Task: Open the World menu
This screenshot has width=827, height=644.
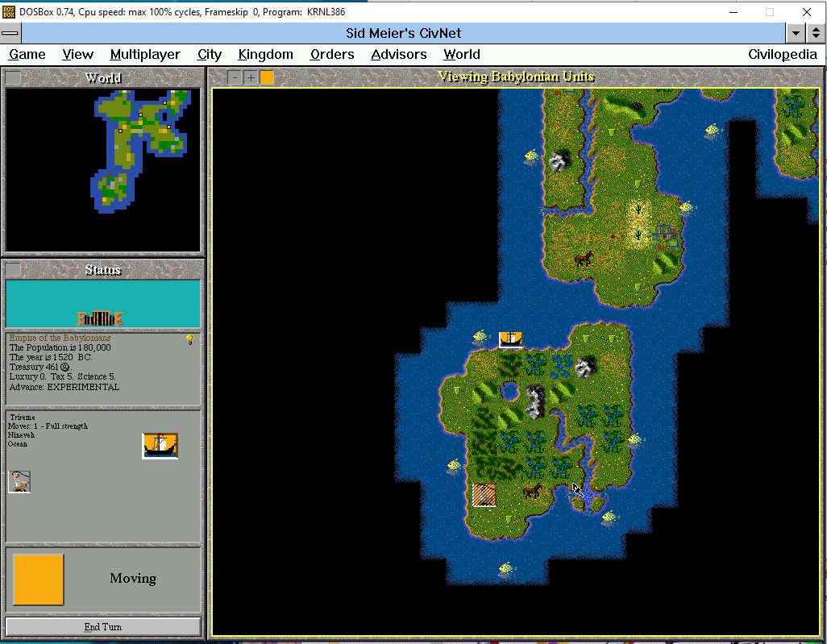Action: tap(462, 54)
